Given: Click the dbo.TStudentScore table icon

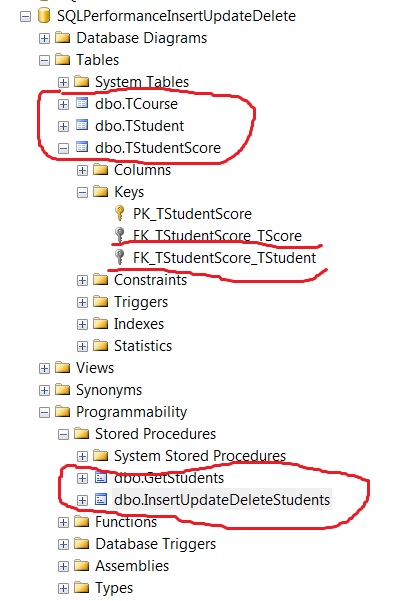Looking at the screenshot, I should (x=82, y=147).
